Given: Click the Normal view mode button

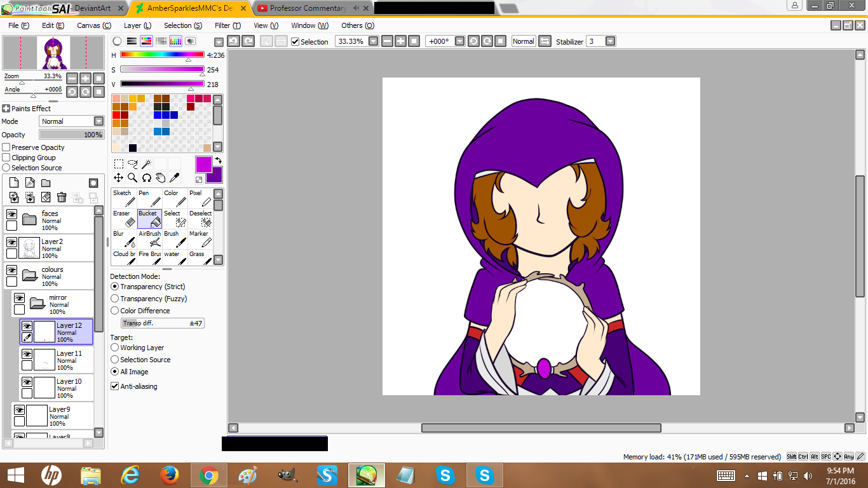Looking at the screenshot, I should click(x=524, y=41).
